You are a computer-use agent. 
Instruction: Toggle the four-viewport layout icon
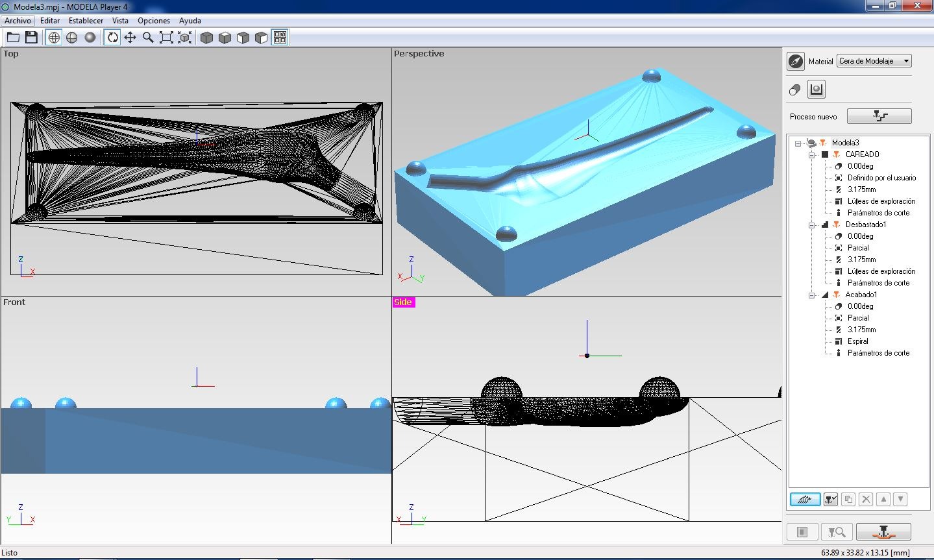click(280, 38)
